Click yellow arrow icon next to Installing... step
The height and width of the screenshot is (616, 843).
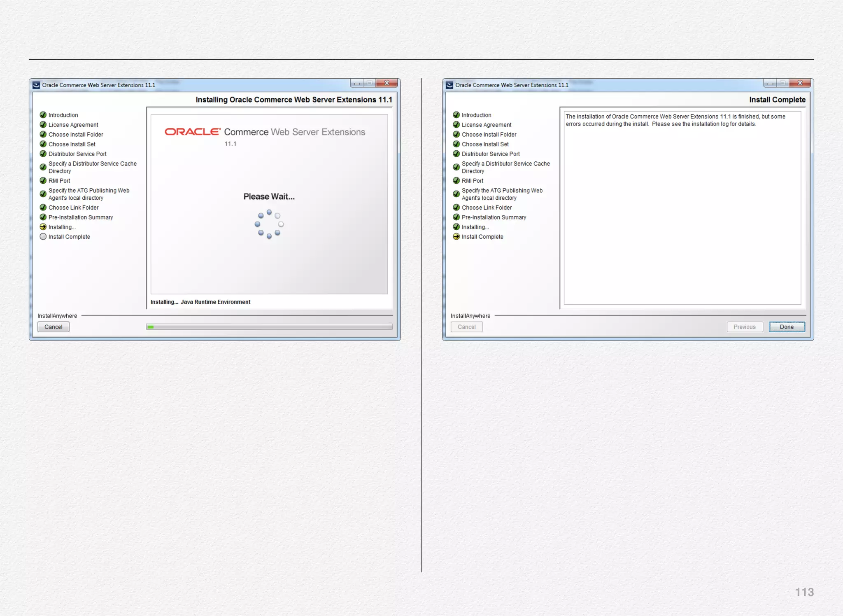43,227
